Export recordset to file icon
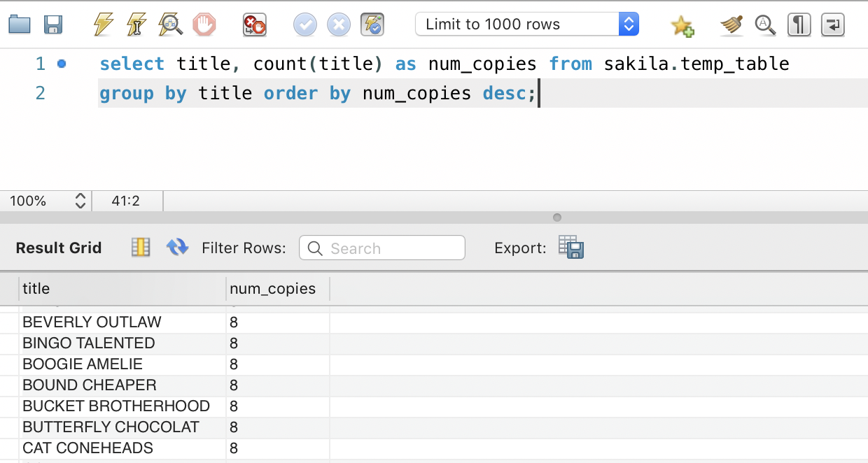This screenshot has height=463, width=868. 571,247
